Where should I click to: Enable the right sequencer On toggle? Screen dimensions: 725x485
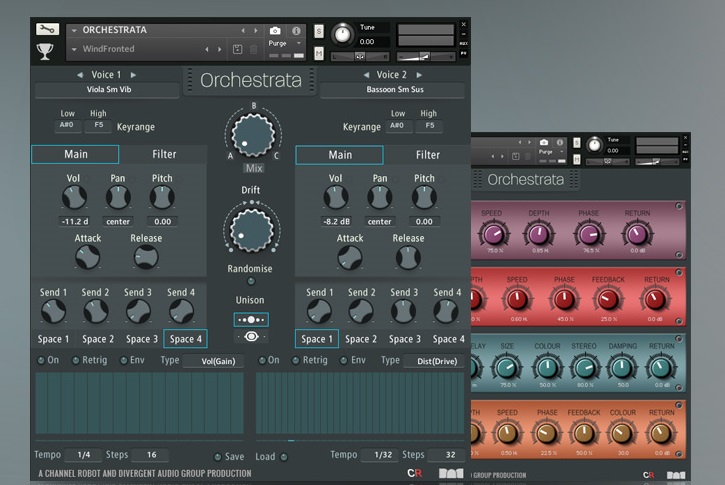[x=262, y=360]
